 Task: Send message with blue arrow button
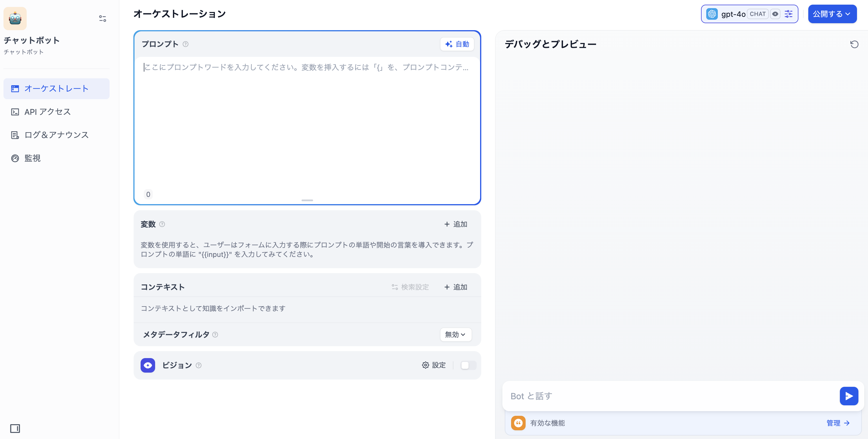(x=849, y=396)
